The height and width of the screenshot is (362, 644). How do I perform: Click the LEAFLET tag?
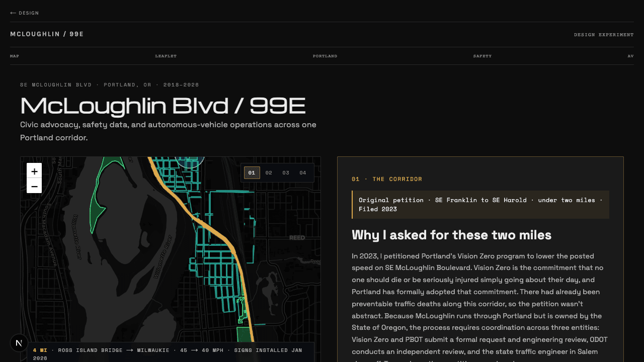click(166, 56)
